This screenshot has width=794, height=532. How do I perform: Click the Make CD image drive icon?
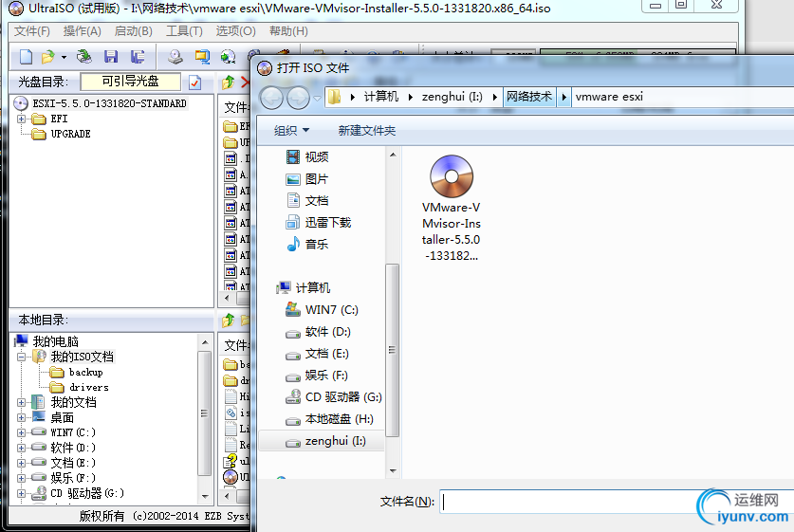tap(175, 57)
